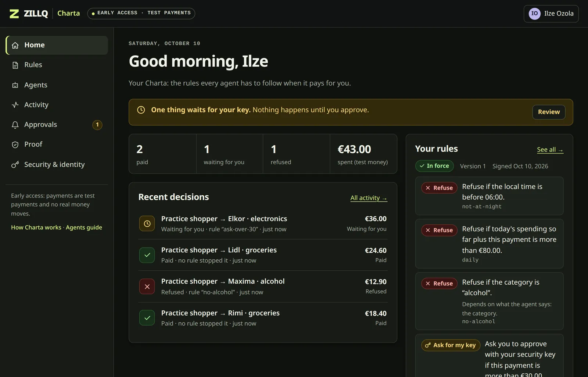Click the Approvals count badge
Viewport: 588px width, 377px height.
click(97, 125)
